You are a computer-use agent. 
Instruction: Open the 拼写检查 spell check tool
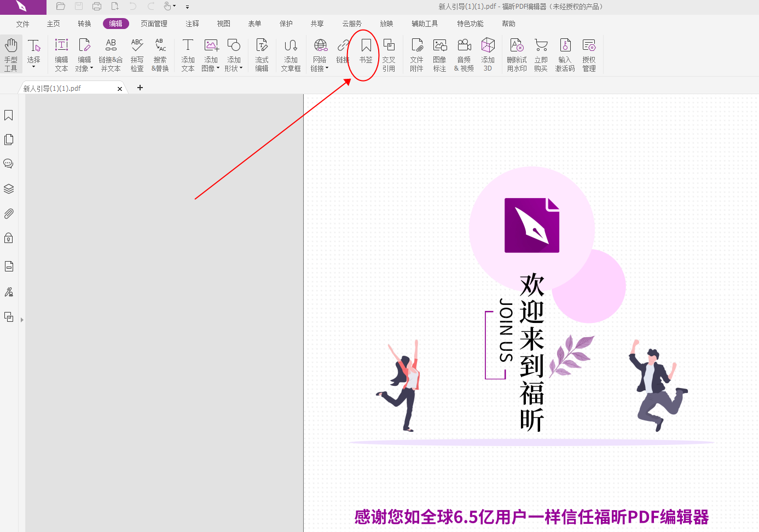pos(136,54)
